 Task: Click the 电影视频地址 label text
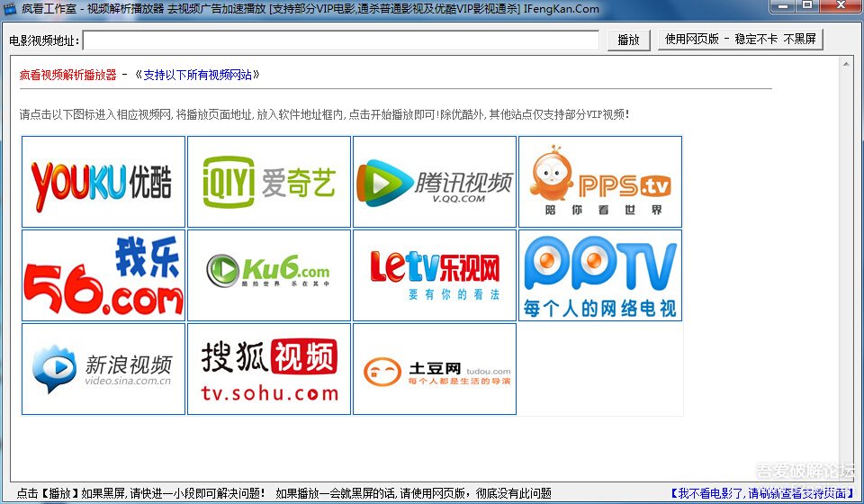(x=44, y=40)
